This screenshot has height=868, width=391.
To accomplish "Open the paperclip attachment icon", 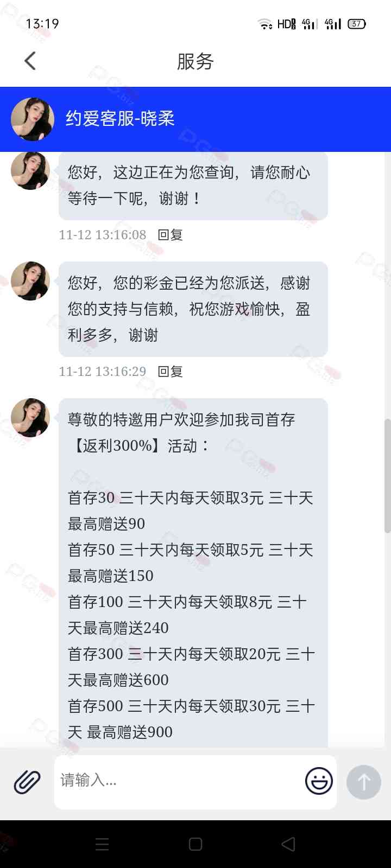I will (x=27, y=782).
